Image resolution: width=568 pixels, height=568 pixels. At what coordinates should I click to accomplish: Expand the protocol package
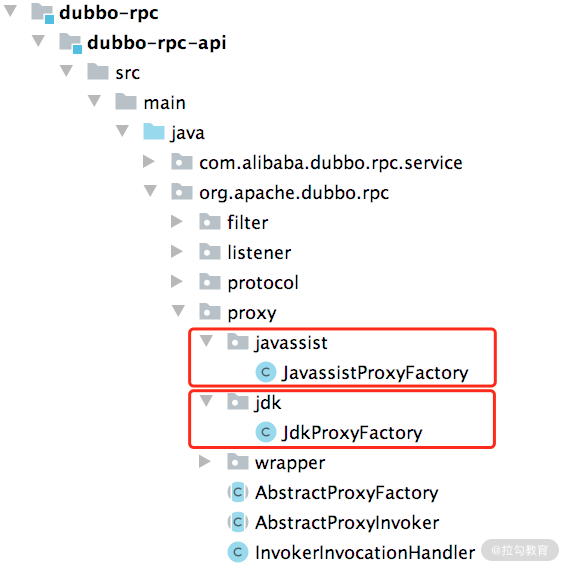pos(176,281)
